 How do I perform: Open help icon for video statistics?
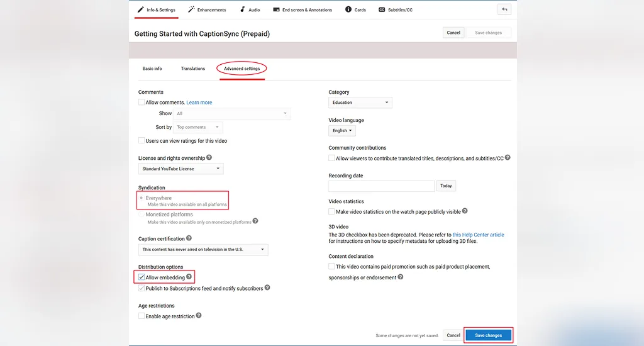465,211
